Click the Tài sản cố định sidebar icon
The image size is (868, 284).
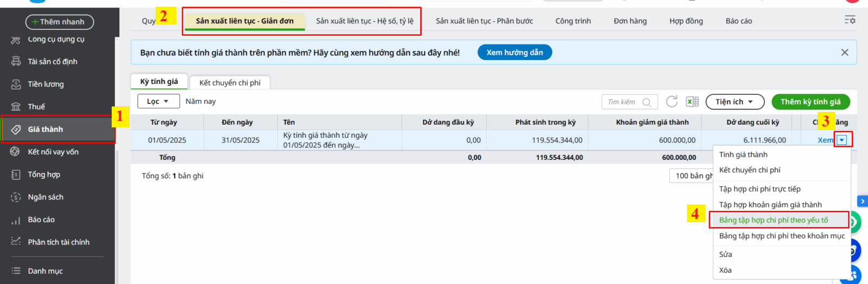[x=16, y=61]
